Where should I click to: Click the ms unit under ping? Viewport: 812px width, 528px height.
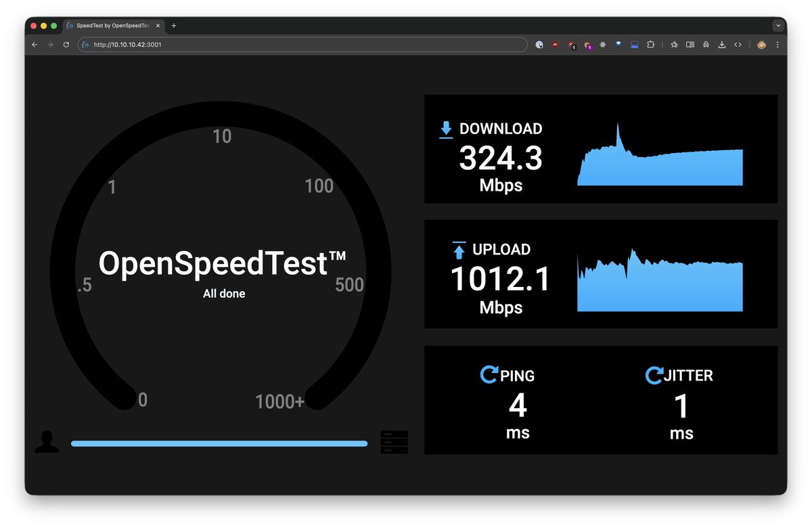click(518, 433)
